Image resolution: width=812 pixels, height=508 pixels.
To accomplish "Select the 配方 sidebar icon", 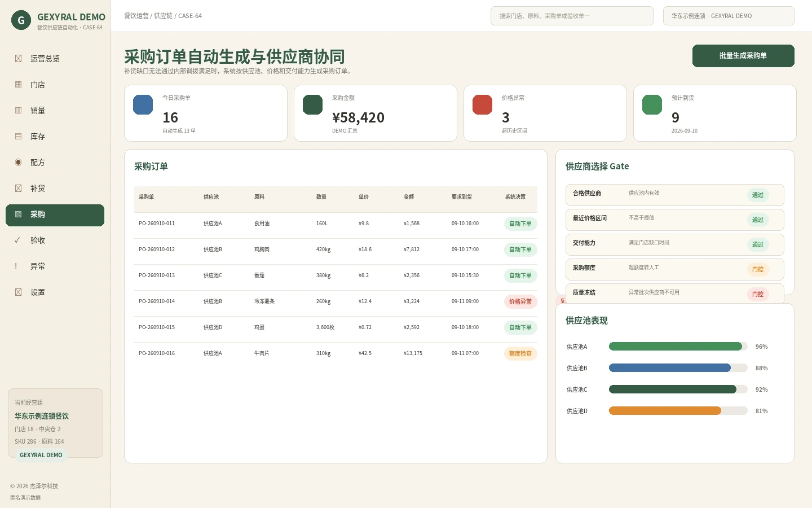I will click(x=18, y=163).
